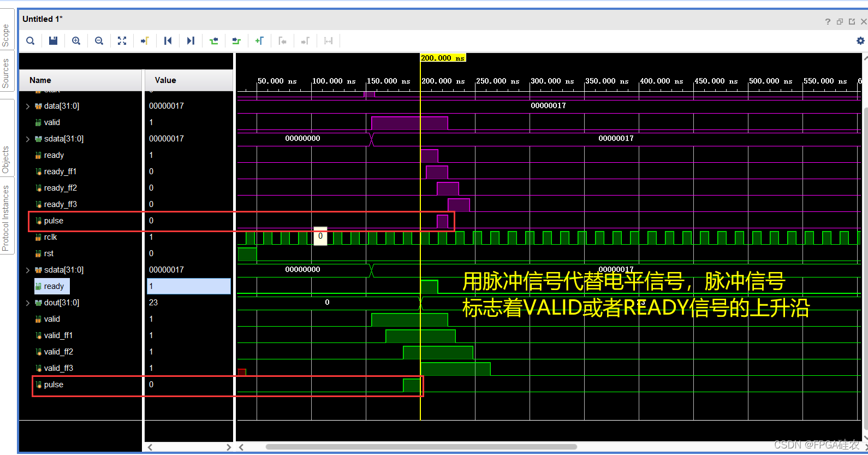
Task: Jump to the last simulation time
Action: [191, 41]
